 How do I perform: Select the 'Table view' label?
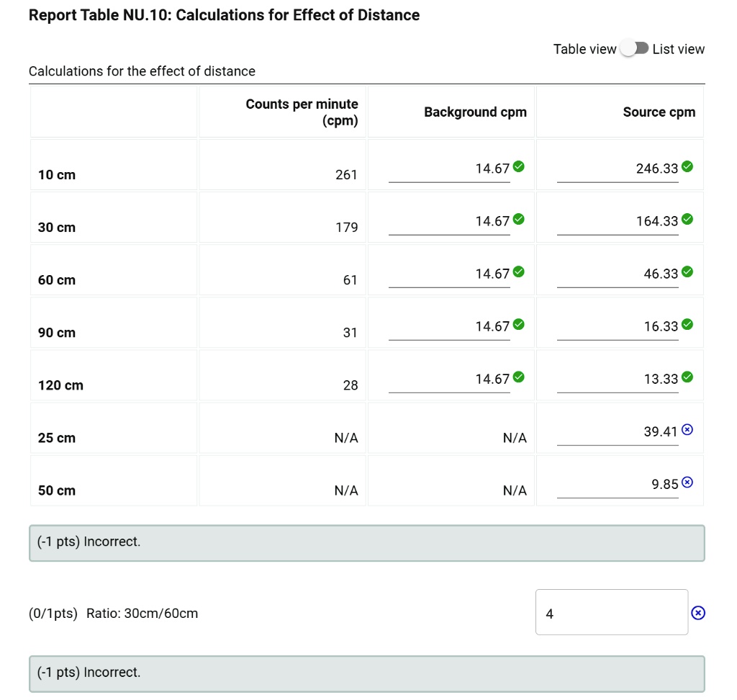pyautogui.click(x=584, y=49)
